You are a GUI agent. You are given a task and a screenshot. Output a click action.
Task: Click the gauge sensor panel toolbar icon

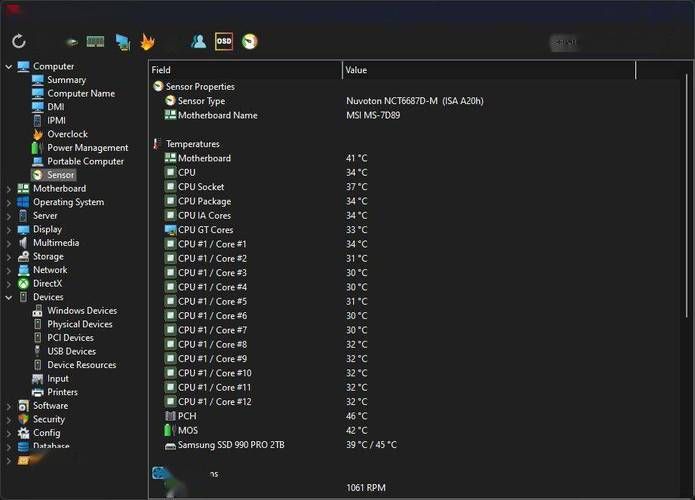(x=250, y=41)
